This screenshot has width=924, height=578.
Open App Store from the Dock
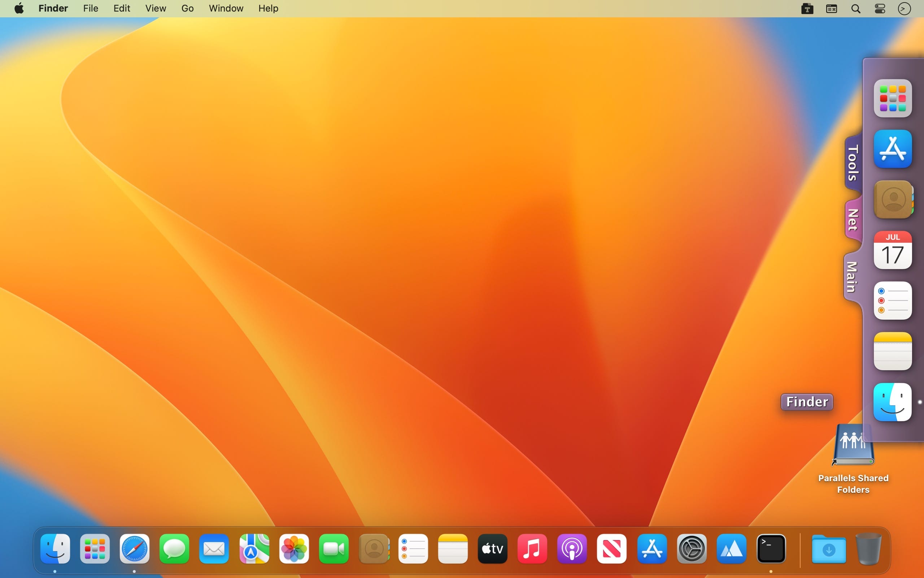pos(652,549)
